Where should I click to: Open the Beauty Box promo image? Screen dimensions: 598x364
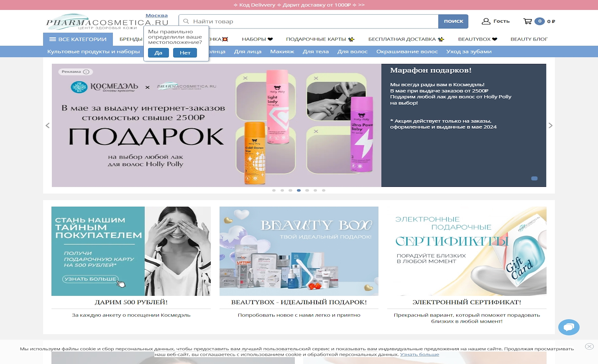click(x=299, y=251)
